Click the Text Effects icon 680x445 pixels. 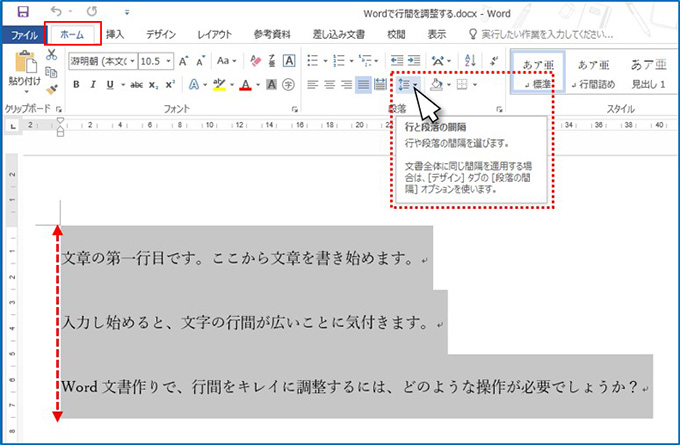coord(193,85)
